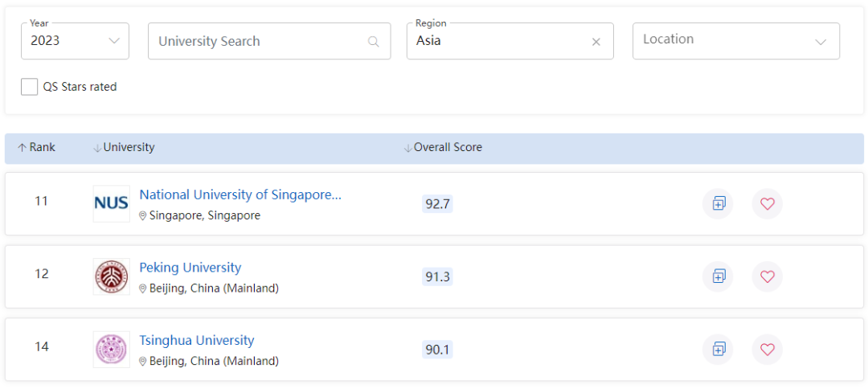Image resolution: width=868 pixels, height=389 pixels.
Task: Clear the Asia region filter
Action: point(596,42)
